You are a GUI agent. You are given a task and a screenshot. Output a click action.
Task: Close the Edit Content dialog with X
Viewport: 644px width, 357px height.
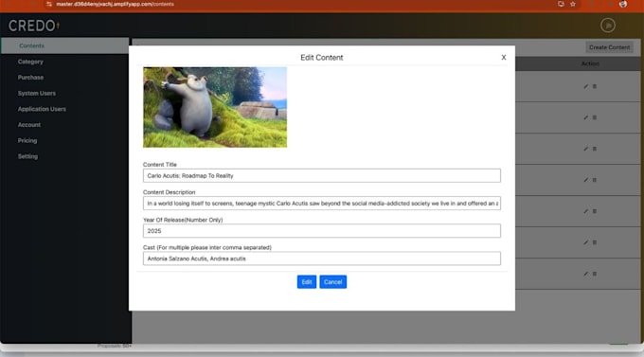(504, 58)
